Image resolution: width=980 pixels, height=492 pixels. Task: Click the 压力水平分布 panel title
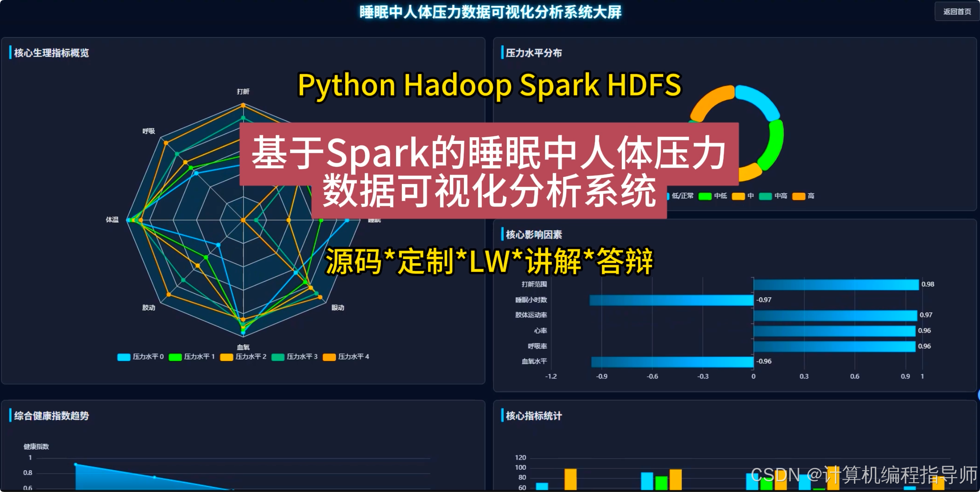coord(534,53)
